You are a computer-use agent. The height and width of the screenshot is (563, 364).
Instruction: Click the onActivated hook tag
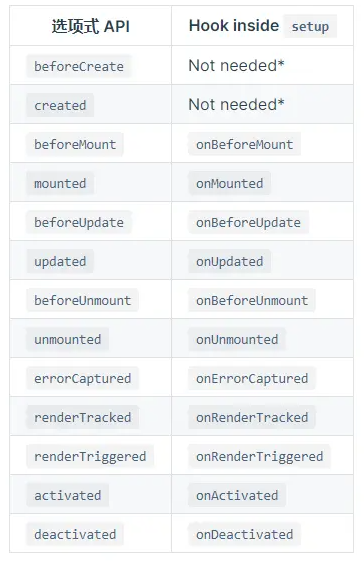click(237, 495)
